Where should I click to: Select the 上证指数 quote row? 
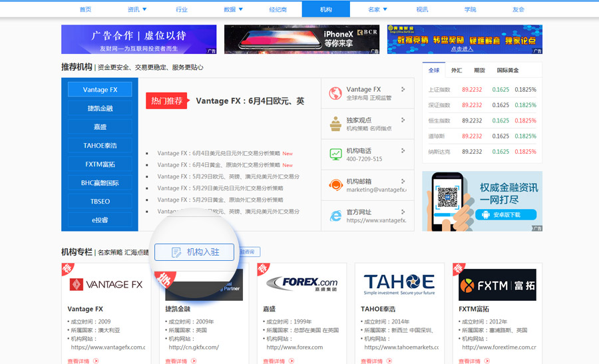pos(482,90)
